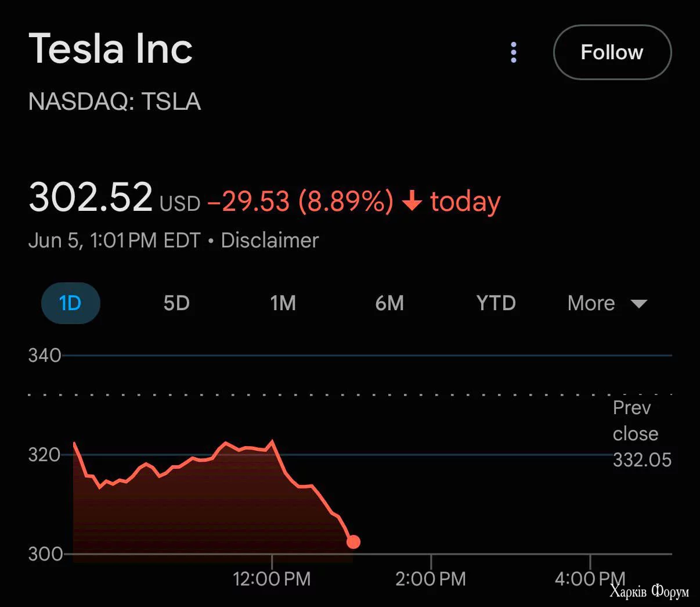Click the NASDAQ: TSLA ticker text
Image resolution: width=700 pixels, height=607 pixels.
pos(114,102)
